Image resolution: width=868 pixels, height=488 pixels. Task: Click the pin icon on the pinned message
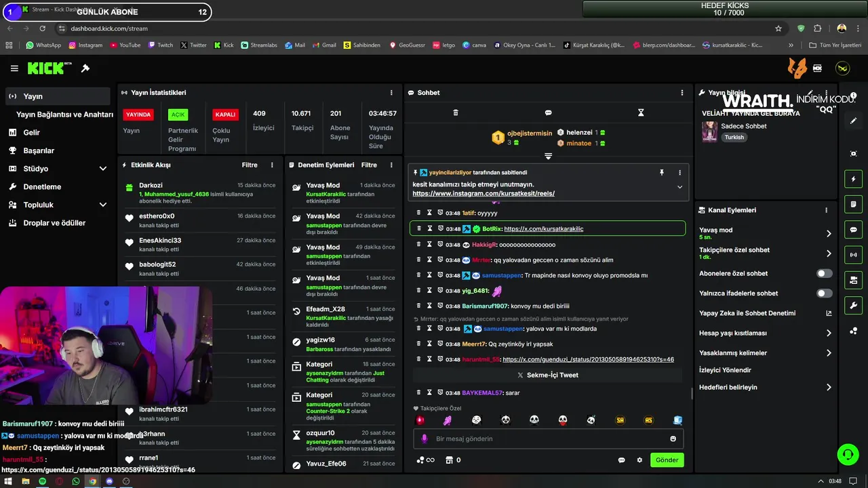click(x=662, y=173)
